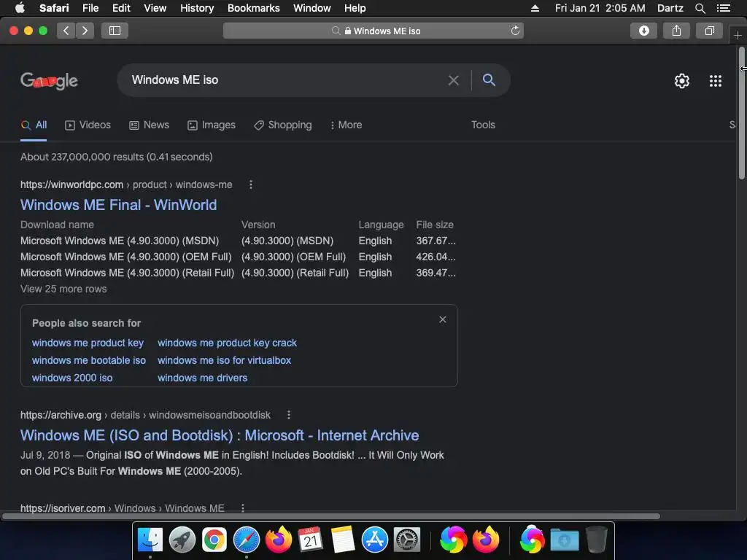Image resolution: width=747 pixels, height=560 pixels.
Task: Search windows me drivers
Action: coord(203,378)
